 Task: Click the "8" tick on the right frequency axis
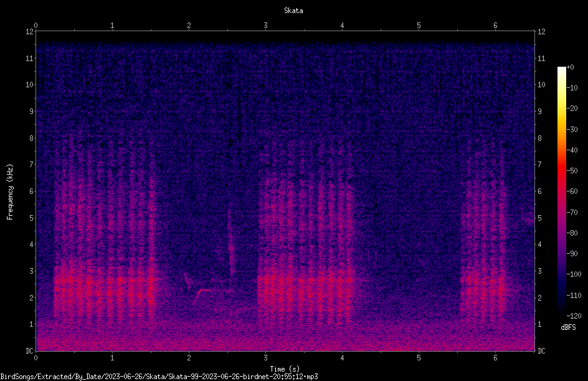click(539, 138)
